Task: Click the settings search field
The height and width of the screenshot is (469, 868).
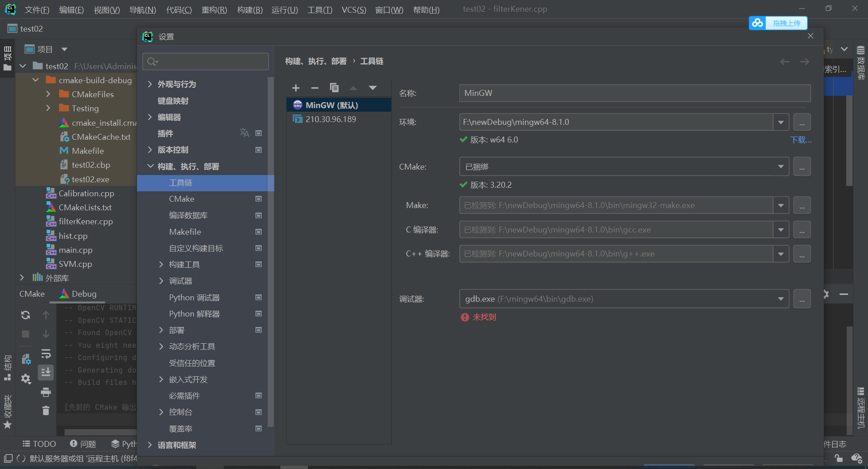Action: 206,62
